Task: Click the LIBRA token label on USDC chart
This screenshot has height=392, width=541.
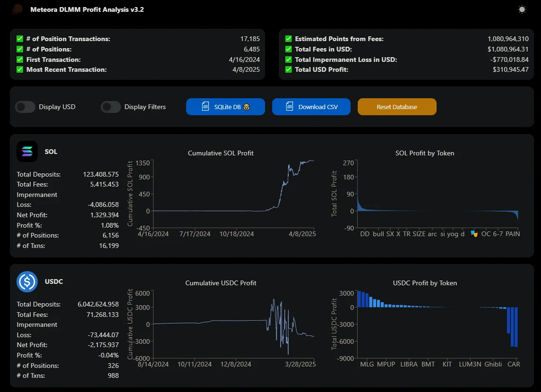Action: coord(409,364)
